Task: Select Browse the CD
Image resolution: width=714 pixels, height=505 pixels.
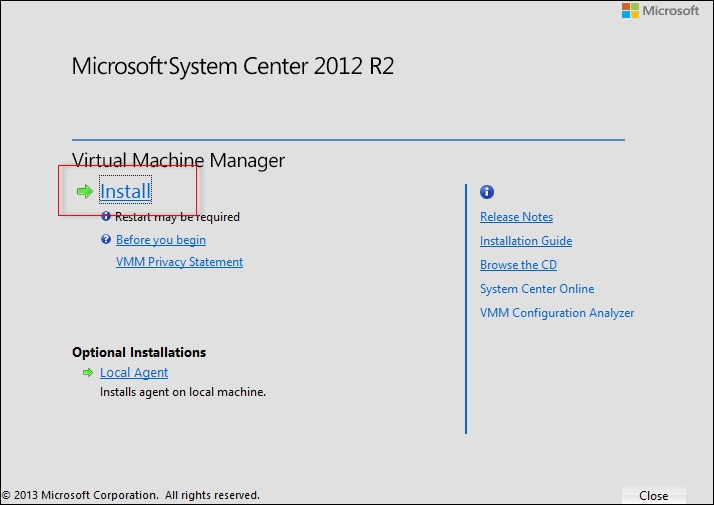Action: 518,265
